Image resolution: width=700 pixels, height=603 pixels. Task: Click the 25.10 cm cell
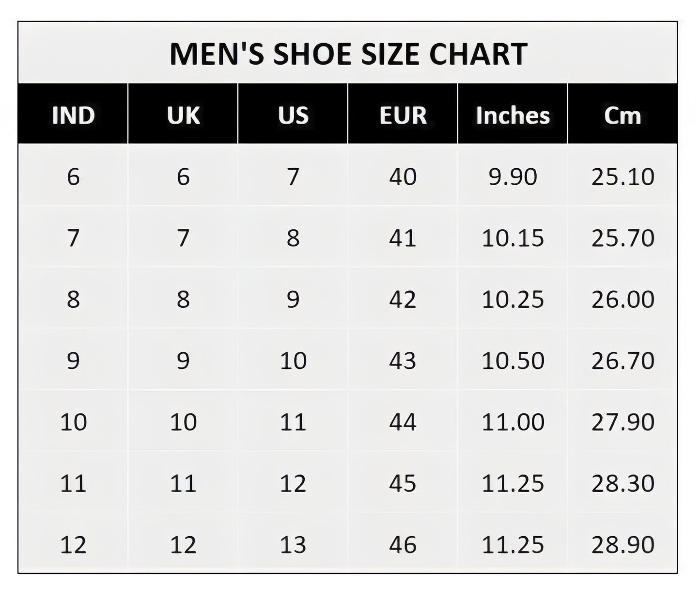click(x=622, y=176)
